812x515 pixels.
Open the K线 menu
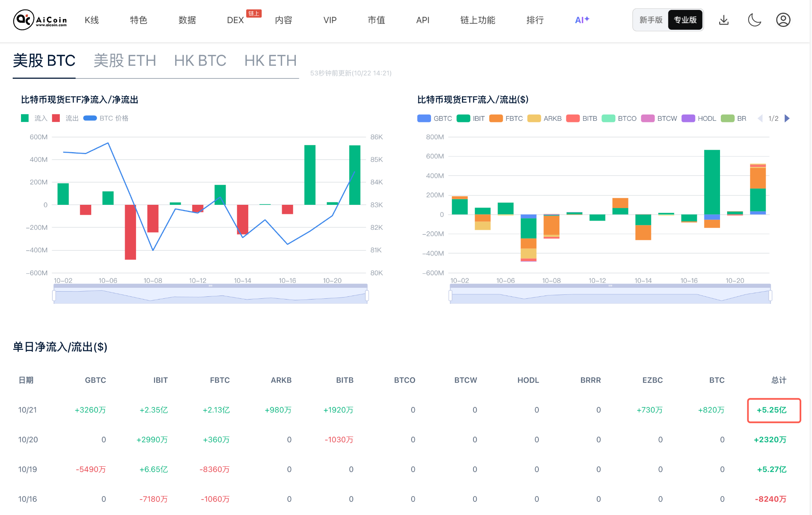[x=92, y=20]
